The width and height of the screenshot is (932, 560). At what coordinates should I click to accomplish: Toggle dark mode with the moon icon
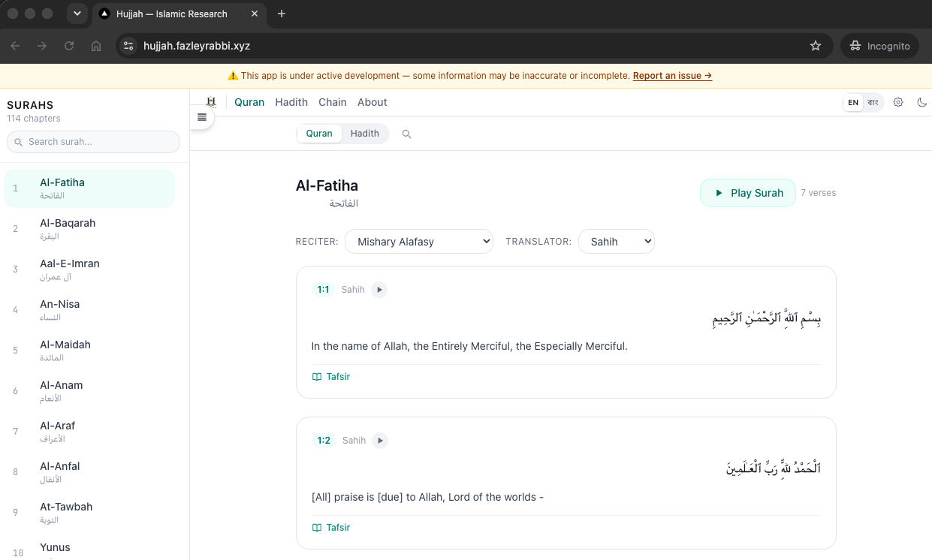pos(922,103)
